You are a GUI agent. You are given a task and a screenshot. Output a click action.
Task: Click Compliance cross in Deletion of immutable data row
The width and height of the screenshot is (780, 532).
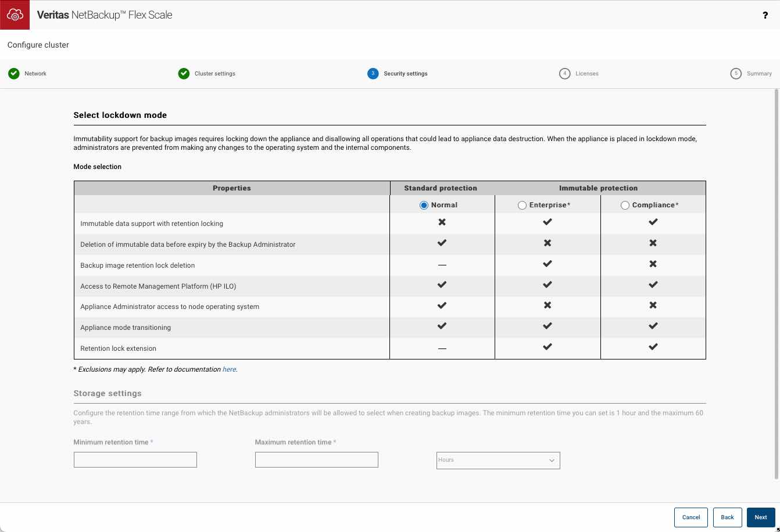653,243
